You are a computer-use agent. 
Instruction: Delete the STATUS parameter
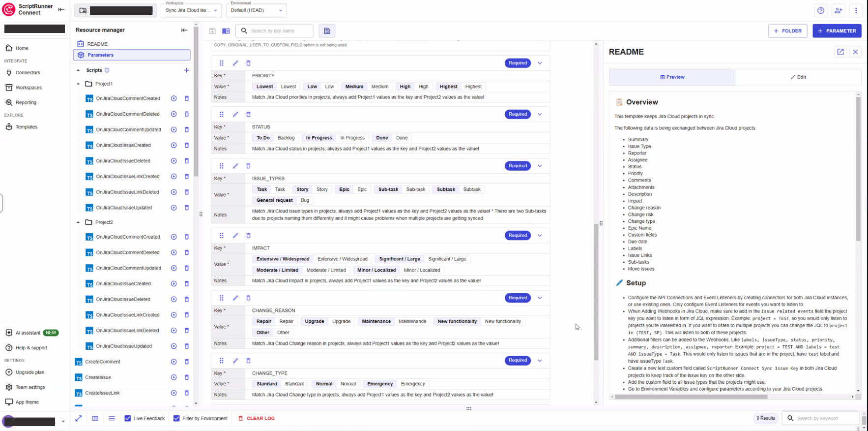click(248, 114)
